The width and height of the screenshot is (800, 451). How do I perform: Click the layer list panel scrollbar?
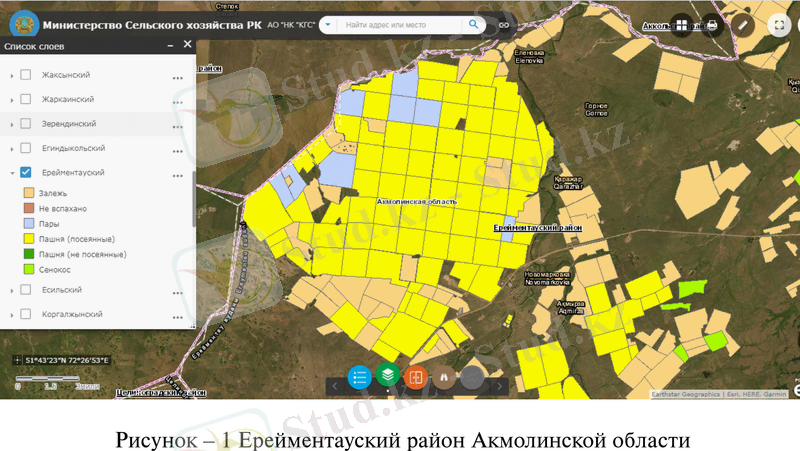point(193,199)
